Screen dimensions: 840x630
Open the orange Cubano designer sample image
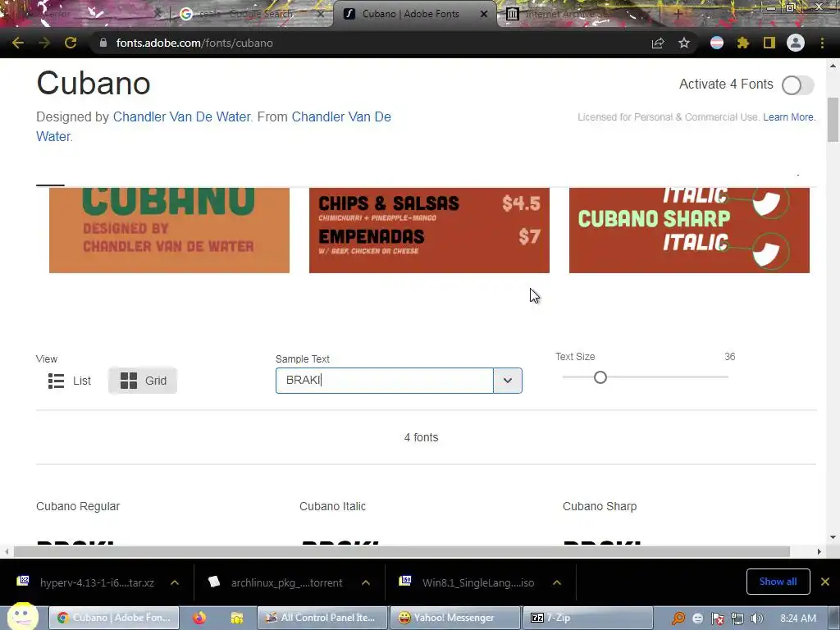click(x=169, y=231)
